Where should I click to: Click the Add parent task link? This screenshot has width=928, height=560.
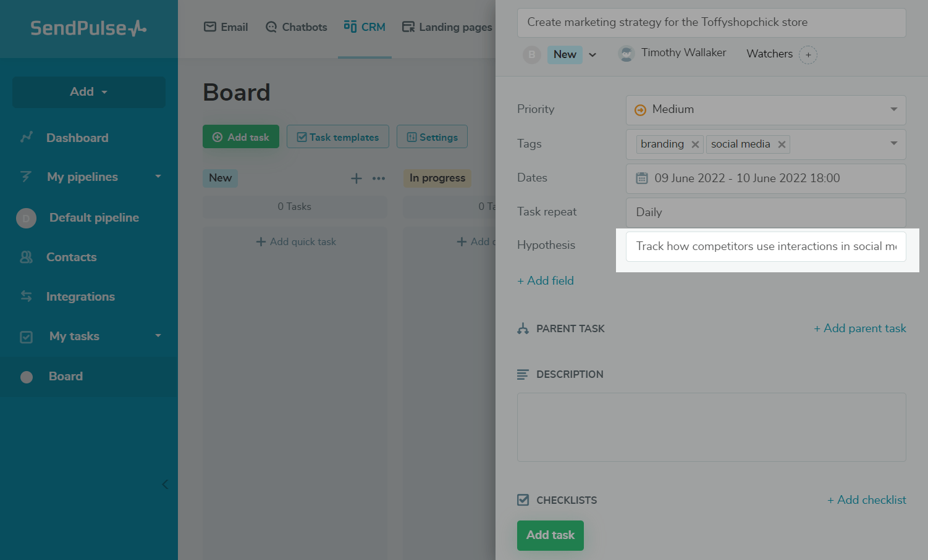(x=859, y=328)
